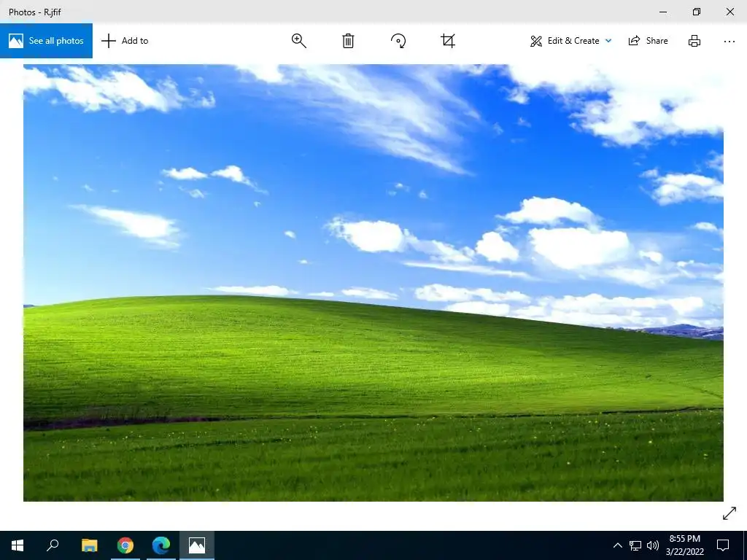Zoom in with the magnifier icon
Image resolution: width=747 pixels, height=560 pixels.
[298, 41]
